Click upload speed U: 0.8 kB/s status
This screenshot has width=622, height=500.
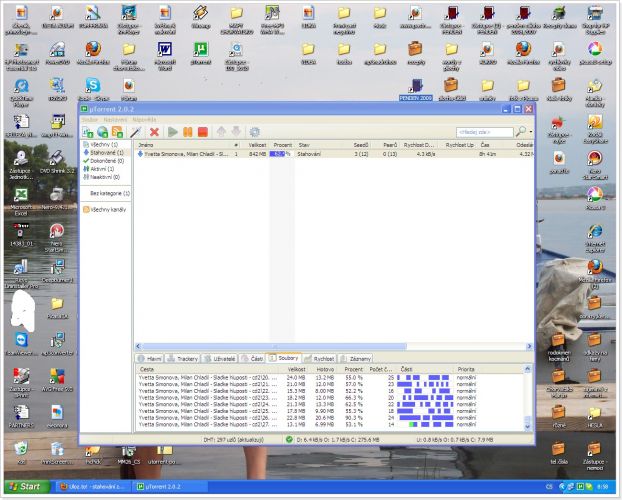point(455,440)
